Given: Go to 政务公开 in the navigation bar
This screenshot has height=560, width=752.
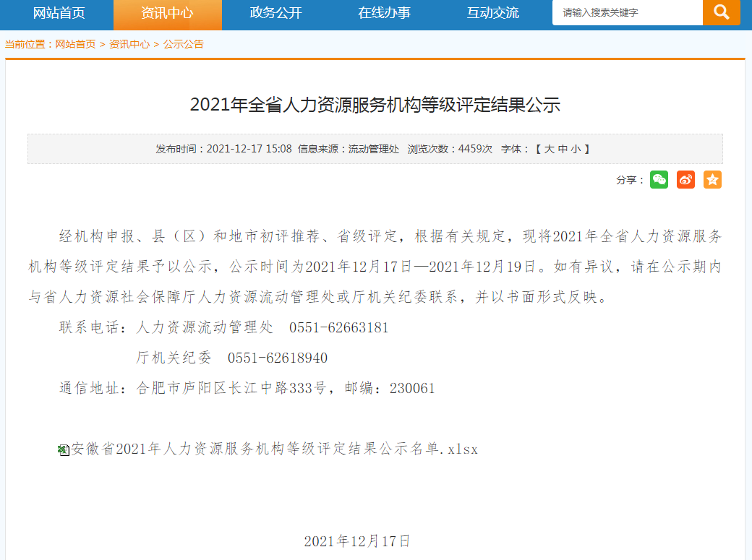Looking at the screenshot, I should 275,13.
